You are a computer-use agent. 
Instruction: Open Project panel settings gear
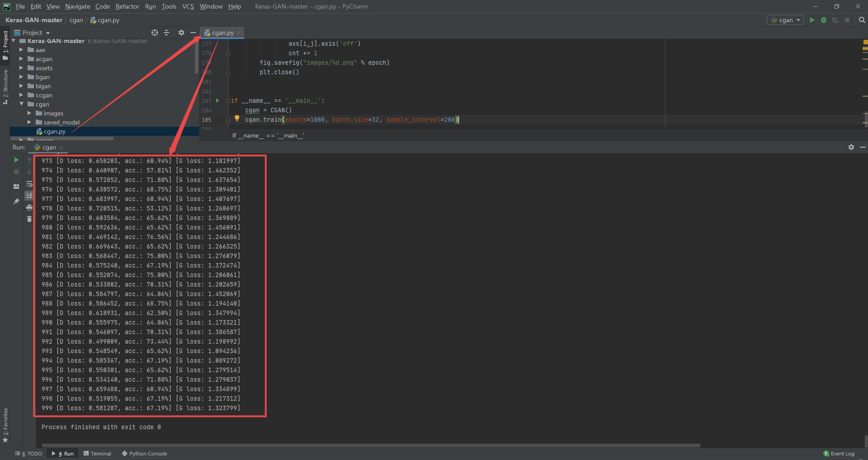[x=181, y=33]
